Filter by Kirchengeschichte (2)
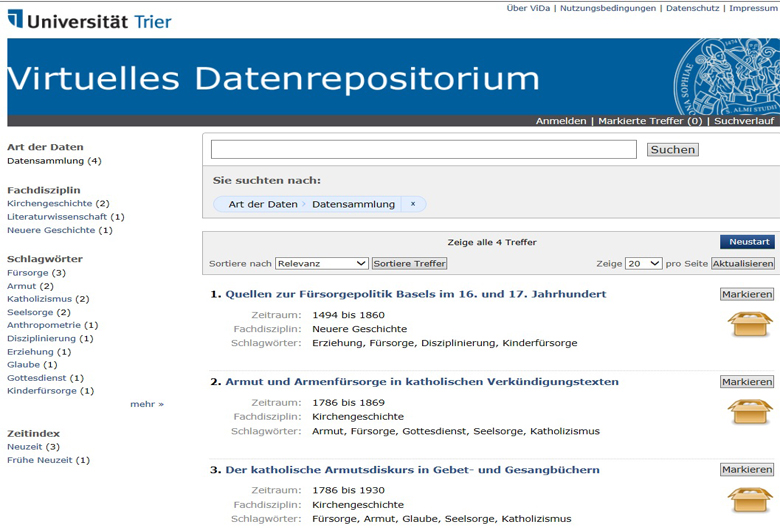 [x=58, y=203]
